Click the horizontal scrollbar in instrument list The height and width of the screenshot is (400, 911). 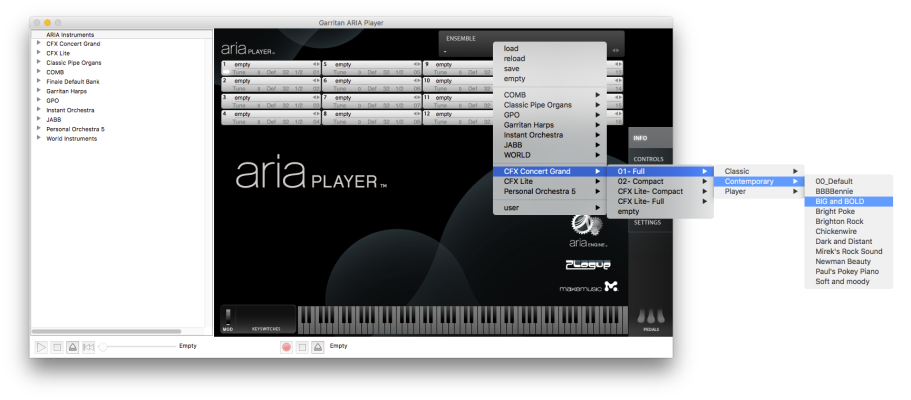(x=108, y=331)
